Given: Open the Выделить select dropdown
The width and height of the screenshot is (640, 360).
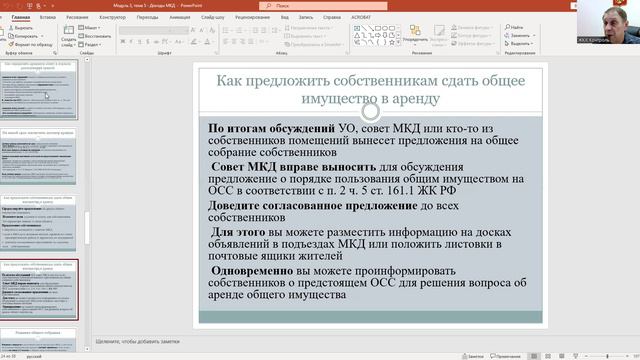Looking at the screenshot, I should click(519, 44).
